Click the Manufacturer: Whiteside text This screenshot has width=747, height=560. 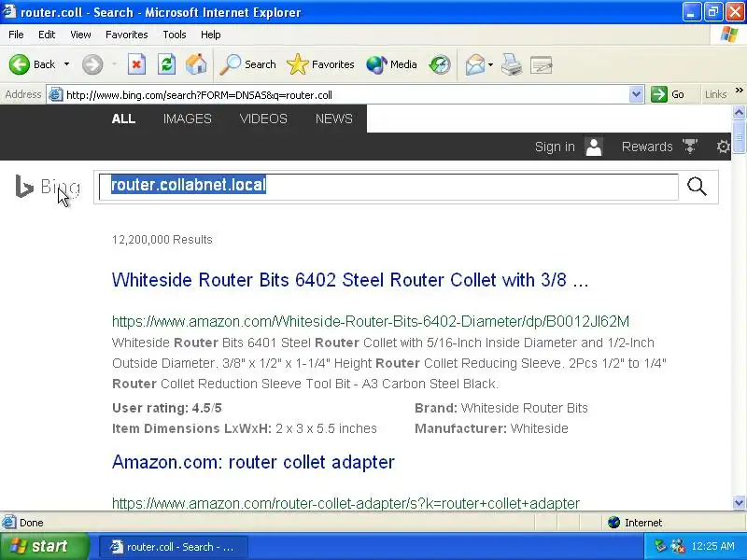(x=491, y=428)
